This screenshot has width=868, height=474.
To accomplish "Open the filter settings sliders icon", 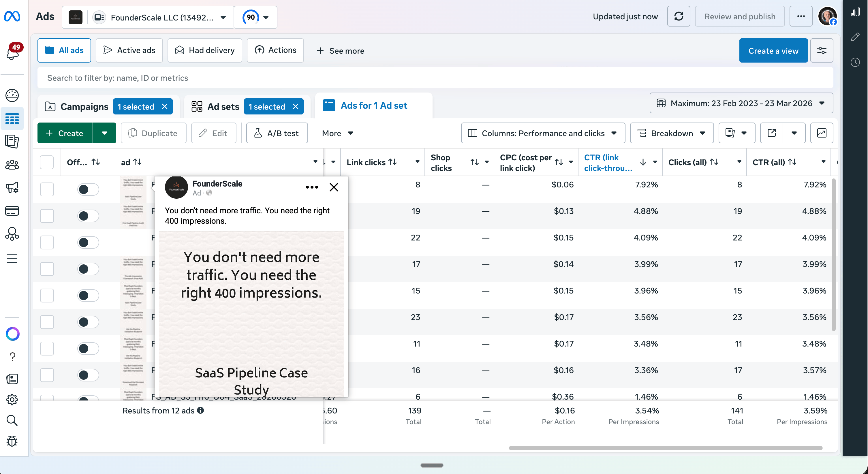I will coord(822,50).
